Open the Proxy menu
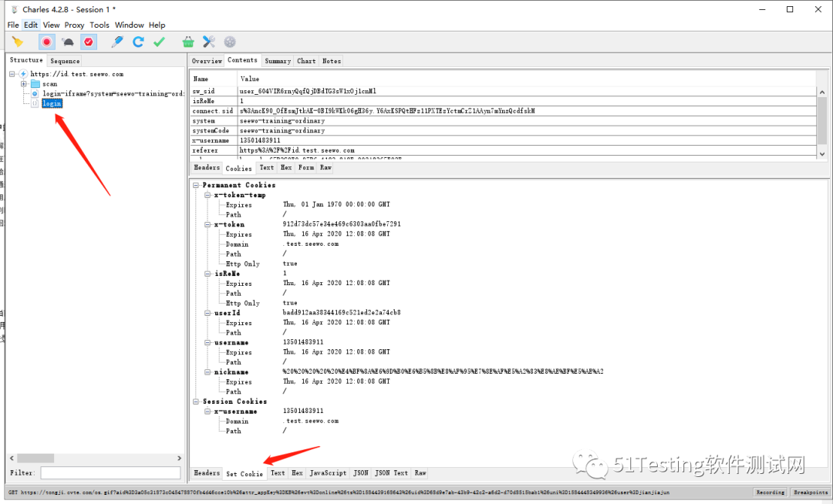The width and height of the screenshot is (833, 504). (x=74, y=25)
